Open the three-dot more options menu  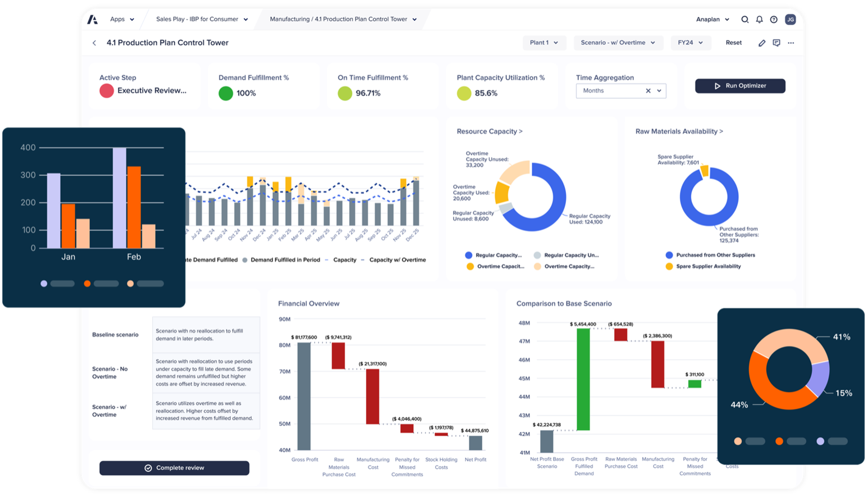click(791, 43)
